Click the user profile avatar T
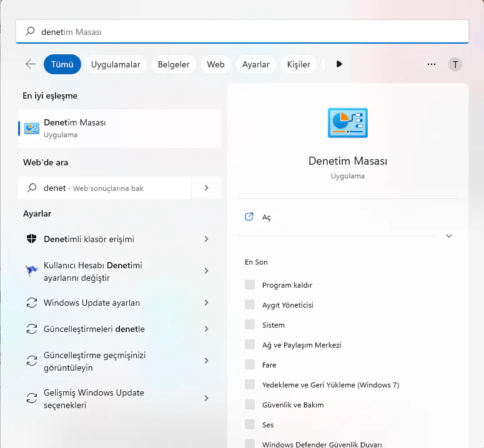This screenshot has height=448, width=484. click(x=455, y=64)
